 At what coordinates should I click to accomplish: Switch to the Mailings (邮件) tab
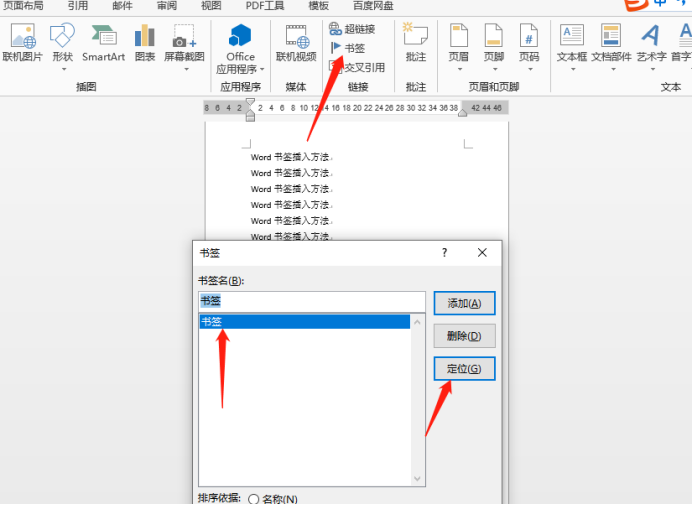[122, 6]
